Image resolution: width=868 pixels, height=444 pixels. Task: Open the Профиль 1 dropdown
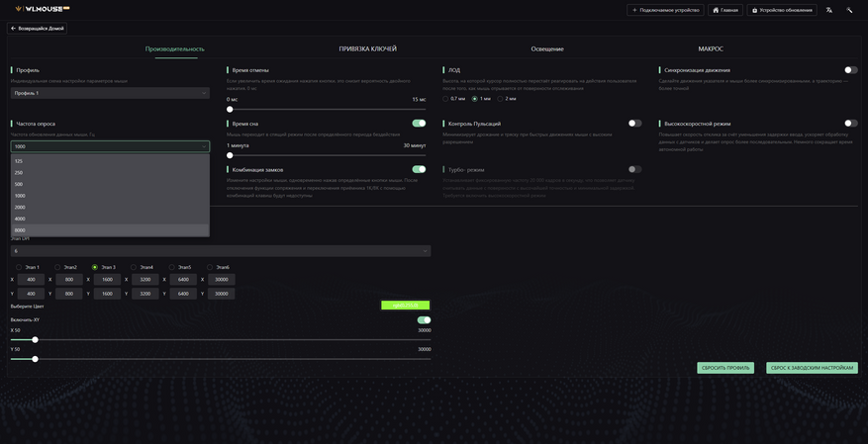tap(110, 93)
